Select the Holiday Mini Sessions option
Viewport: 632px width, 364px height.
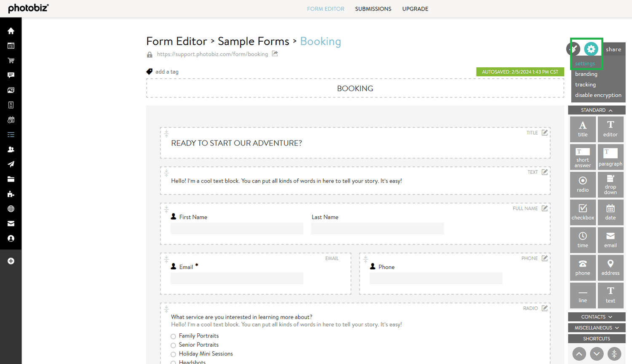point(173,354)
